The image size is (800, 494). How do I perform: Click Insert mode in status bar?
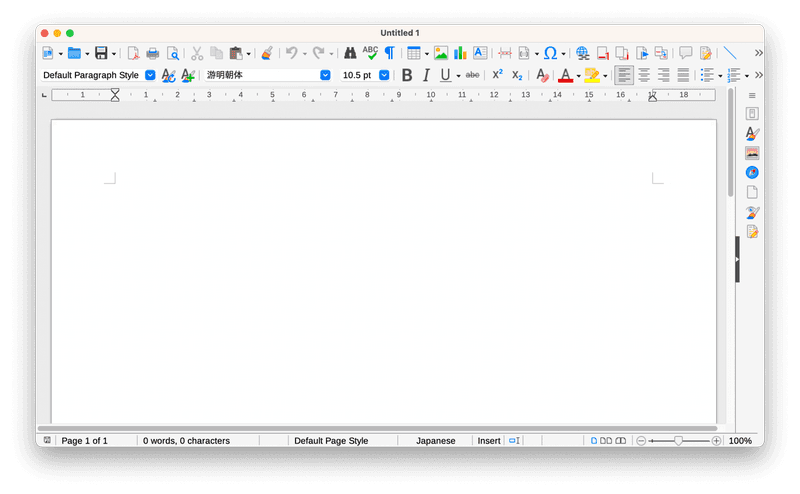click(x=489, y=440)
